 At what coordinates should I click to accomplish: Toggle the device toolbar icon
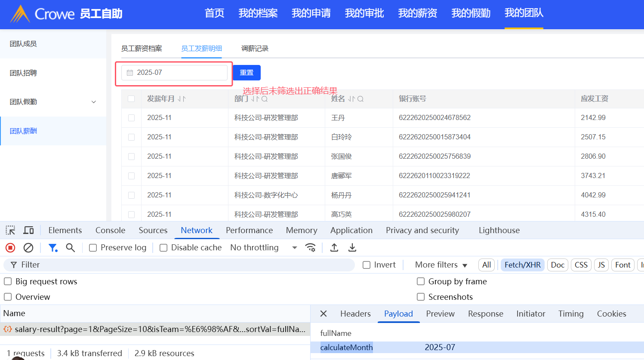(28, 231)
